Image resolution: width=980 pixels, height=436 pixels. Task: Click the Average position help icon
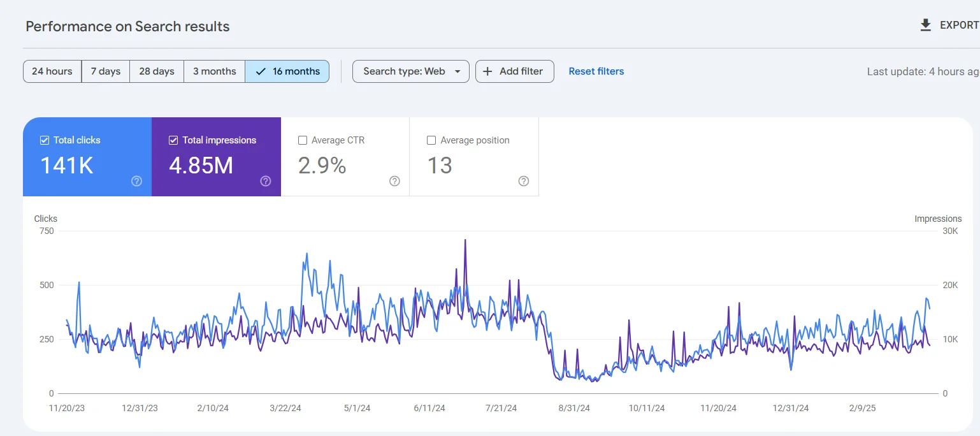click(524, 181)
